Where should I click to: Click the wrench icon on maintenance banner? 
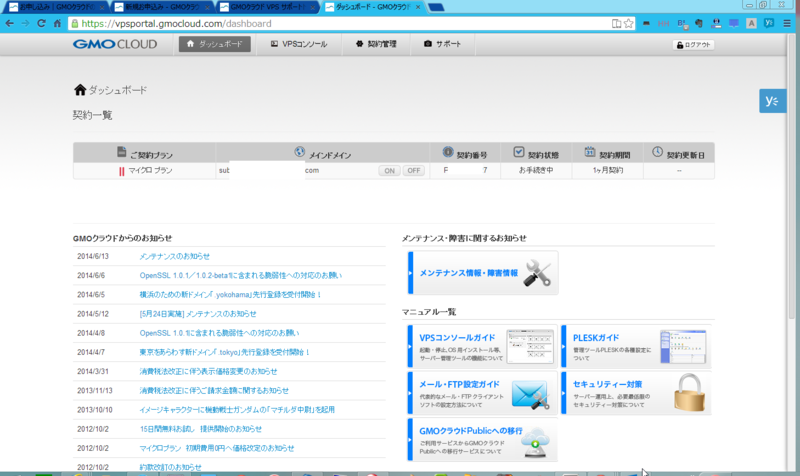click(538, 273)
